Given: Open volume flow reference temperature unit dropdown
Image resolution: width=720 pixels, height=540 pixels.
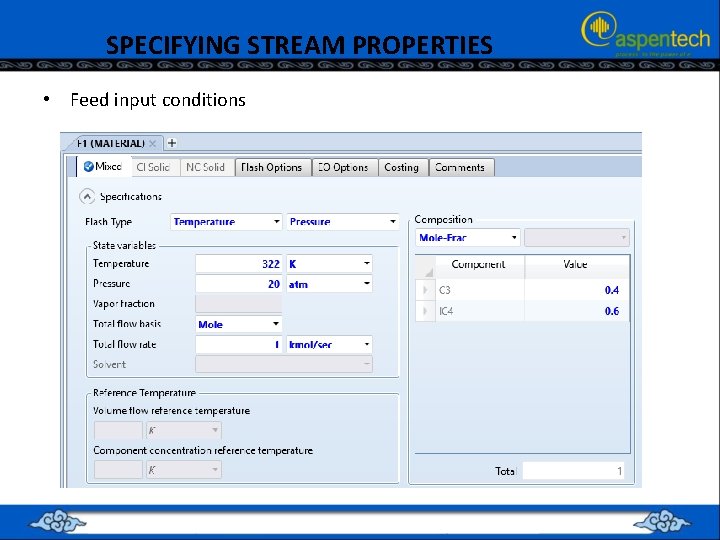Looking at the screenshot, I should pyautogui.click(x=184, y=430).
